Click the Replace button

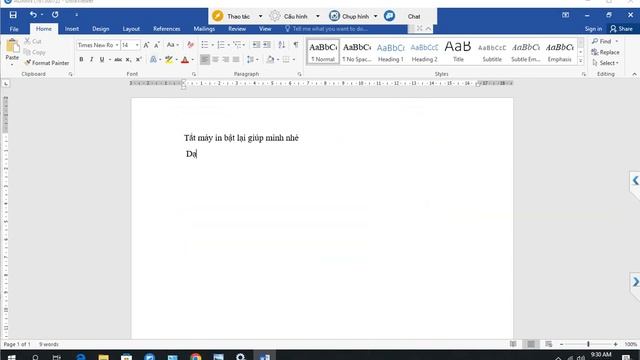(x=606, y=52)
